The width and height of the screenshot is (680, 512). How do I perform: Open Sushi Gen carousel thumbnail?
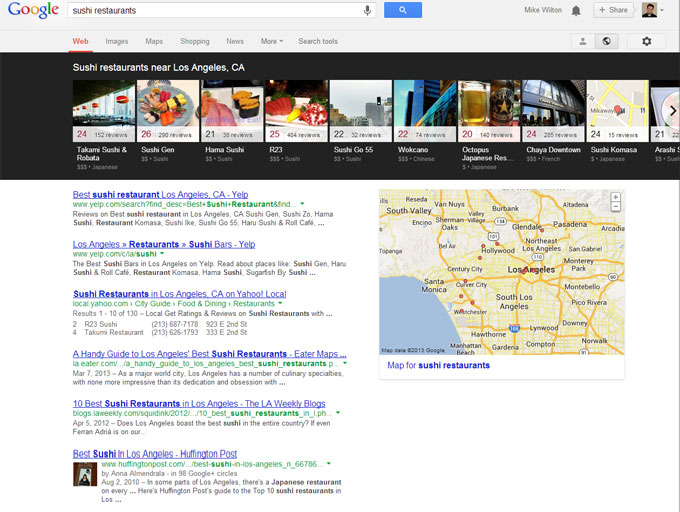[x=168, y=111]
